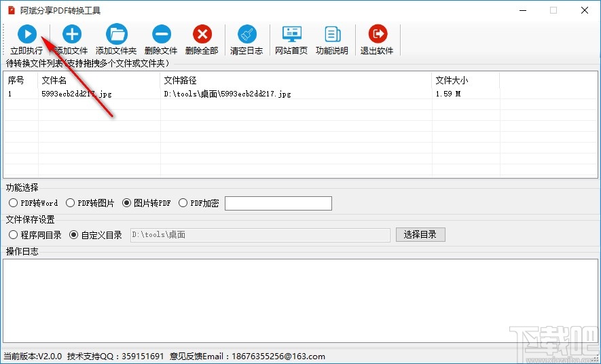Click version text 当前版本:V2.0.0
This screenshot has width=601, height=364.
pos(33,357)
